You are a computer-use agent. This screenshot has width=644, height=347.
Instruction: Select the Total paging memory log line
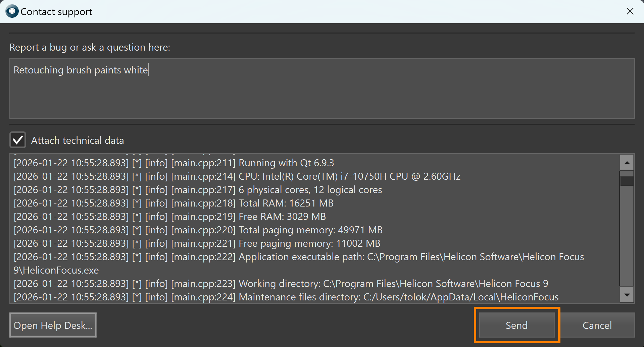(198, 230)
